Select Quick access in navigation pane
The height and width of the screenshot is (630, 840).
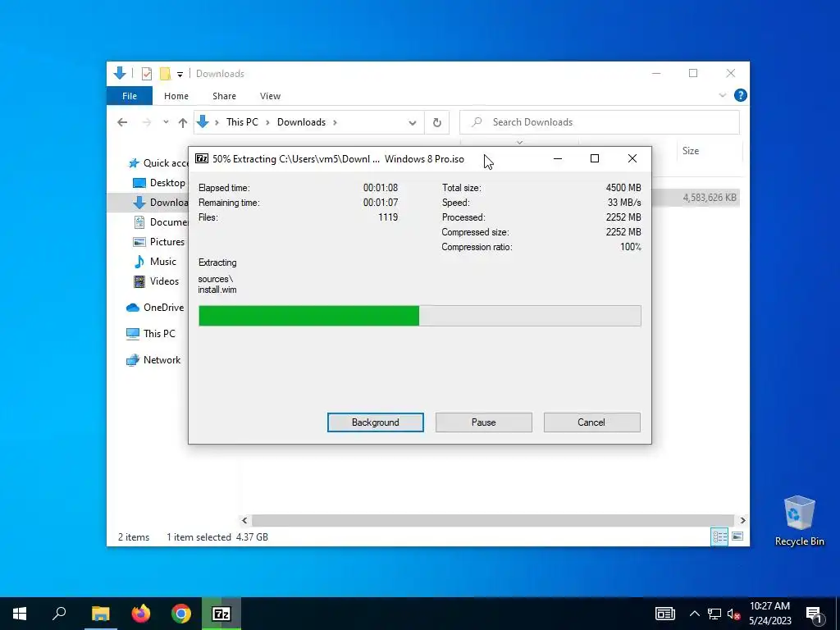(158, 163)
